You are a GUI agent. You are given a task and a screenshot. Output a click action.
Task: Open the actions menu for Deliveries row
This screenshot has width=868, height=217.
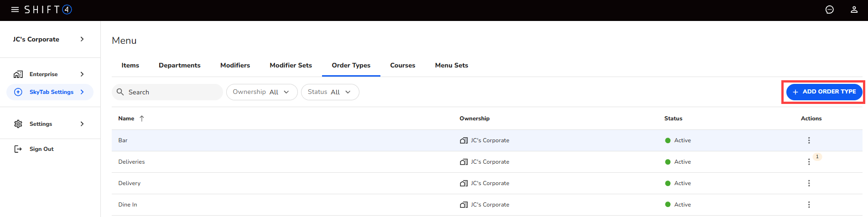pos(809,162)
